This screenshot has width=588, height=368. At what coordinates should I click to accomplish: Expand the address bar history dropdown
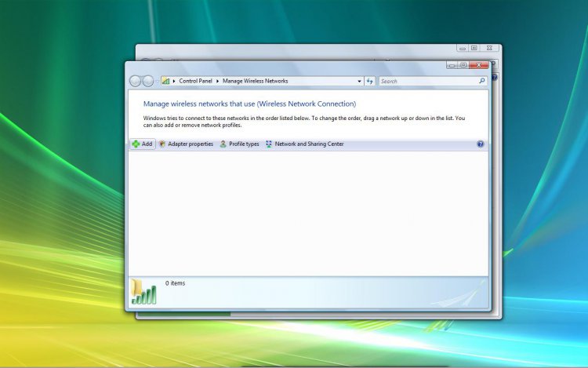(x=359, y=81)
